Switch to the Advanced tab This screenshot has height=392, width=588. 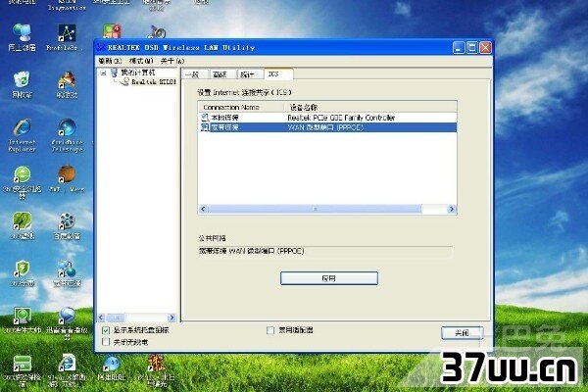coord(222,74)
